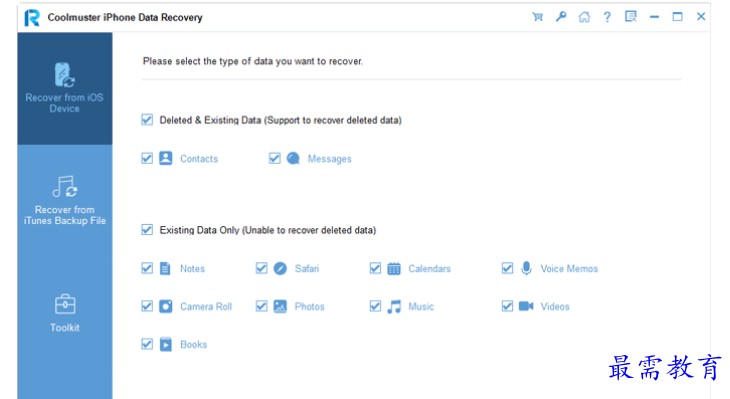The height and width of the screenshot is (399, 730).
Task: Uncheck the Messages checkbox
Action: [x=275, y=158]
